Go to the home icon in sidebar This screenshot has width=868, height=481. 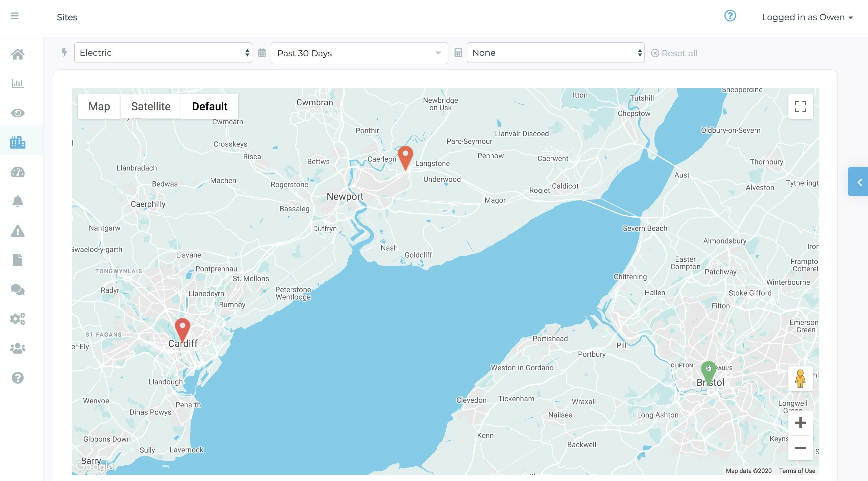tap(17, 54)
